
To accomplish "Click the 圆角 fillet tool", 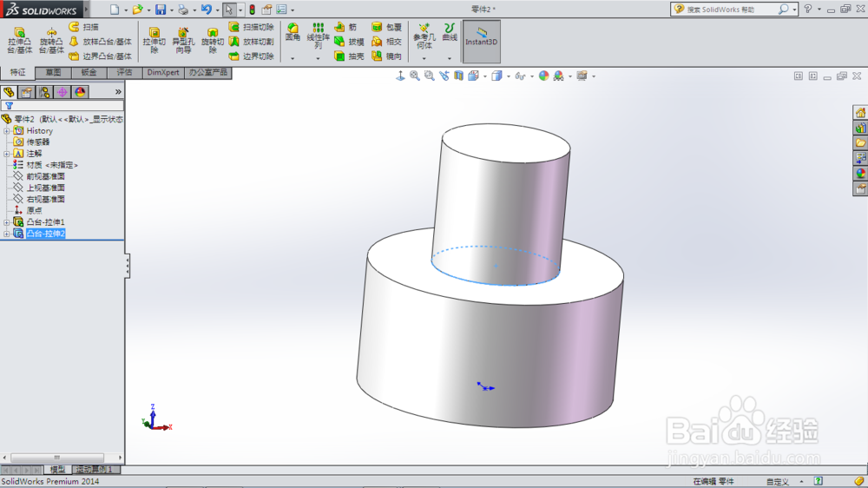I will (293, 32).
